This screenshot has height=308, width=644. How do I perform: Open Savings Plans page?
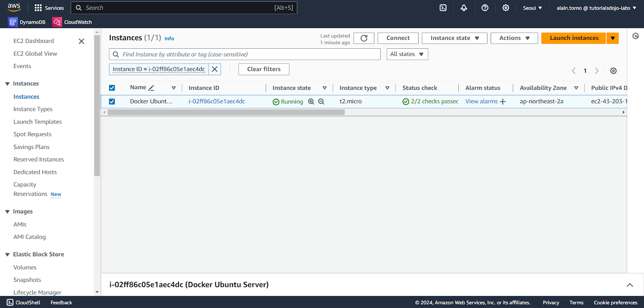[31, 147]
